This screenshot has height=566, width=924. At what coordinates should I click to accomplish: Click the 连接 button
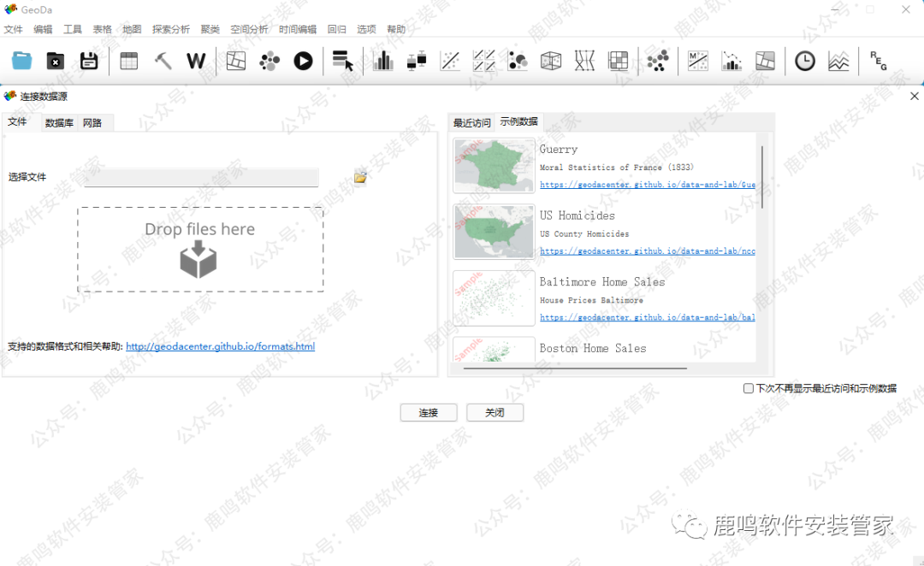pos(429,412)
